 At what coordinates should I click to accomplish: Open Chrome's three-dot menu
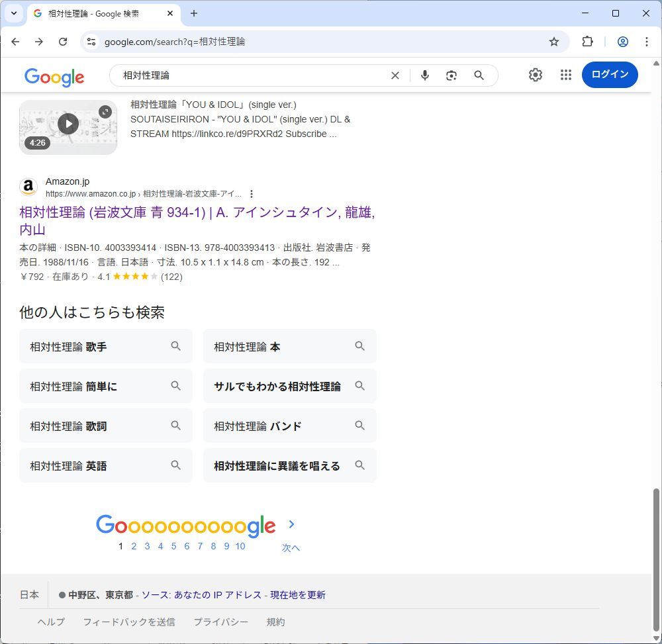(x=646, y=41)
